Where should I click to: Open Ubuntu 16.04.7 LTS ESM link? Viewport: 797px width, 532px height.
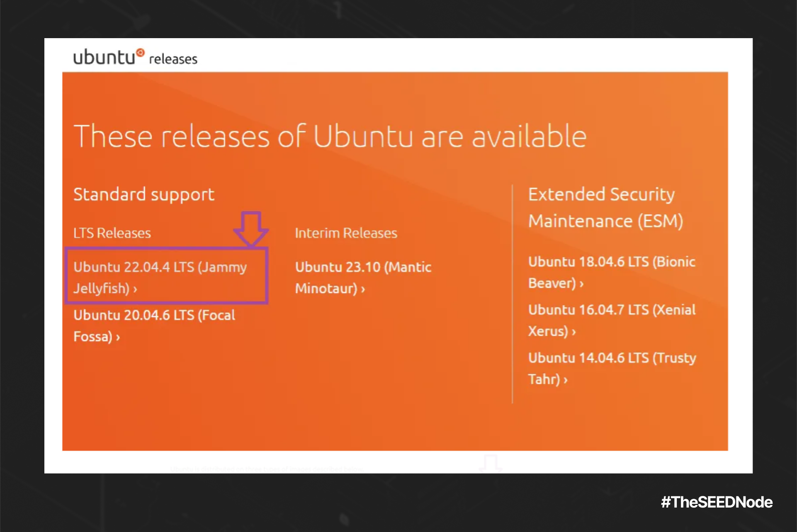click(x=612, y=321)
